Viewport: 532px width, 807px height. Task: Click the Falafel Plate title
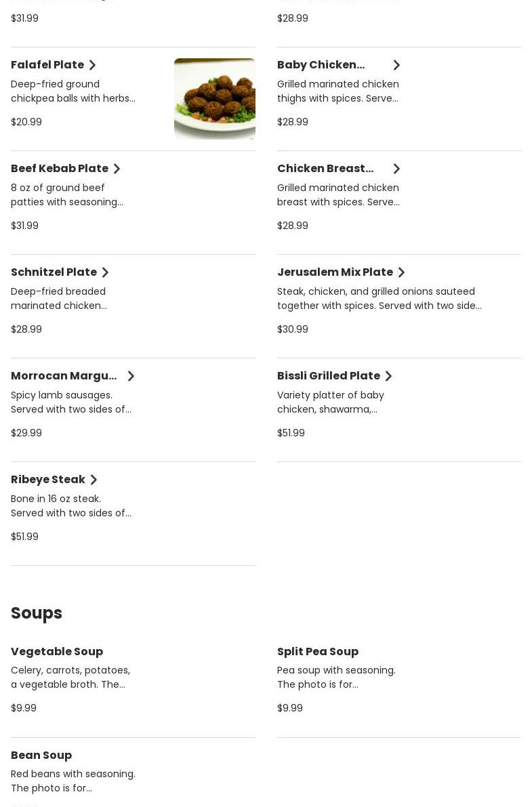[47, 64]
